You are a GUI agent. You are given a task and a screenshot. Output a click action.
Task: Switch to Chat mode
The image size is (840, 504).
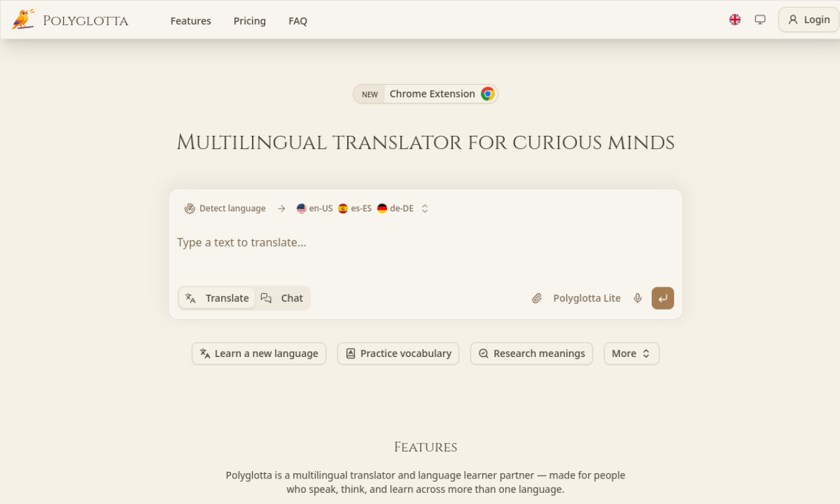(283, 298)
